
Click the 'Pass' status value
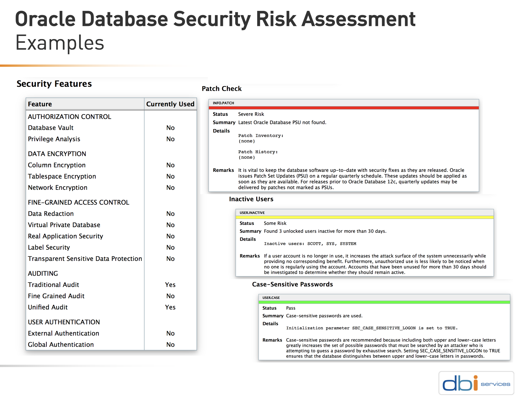click(291, 308)
